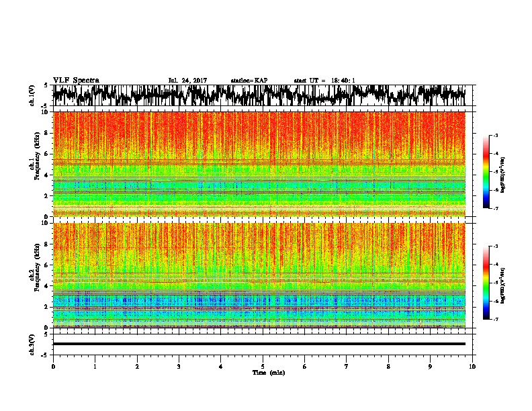Click the time axis tick label "8"
The height and width of the screenshot is (411, 532).
tap(388, 367)
